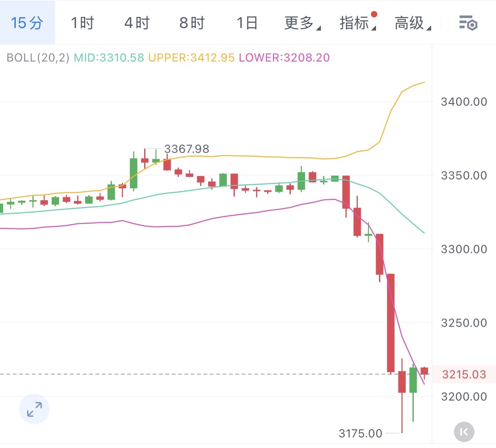Select the UPPER:3412.95 band value
The width and height of the screenshot is (496, 448).
[191, 58]
